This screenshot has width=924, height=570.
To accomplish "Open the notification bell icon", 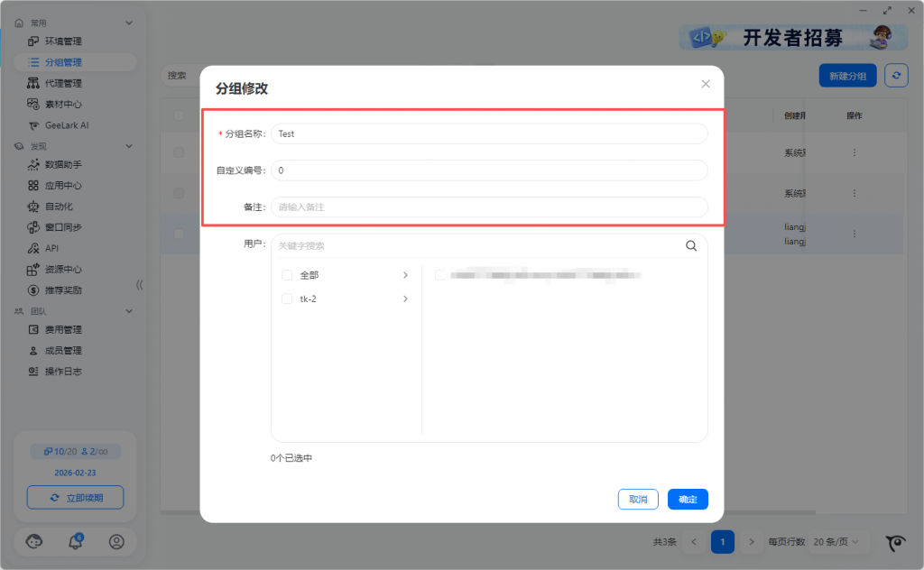I will click(x=76, y=541).
